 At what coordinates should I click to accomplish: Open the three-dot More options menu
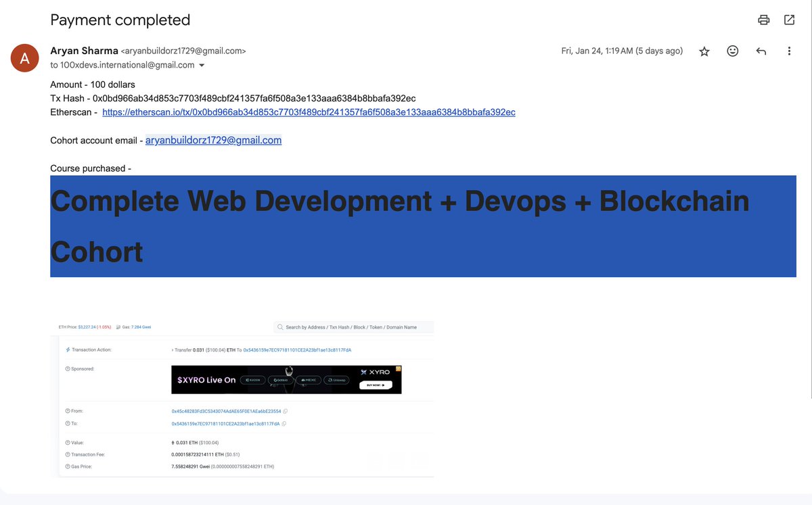coord(789,51)
